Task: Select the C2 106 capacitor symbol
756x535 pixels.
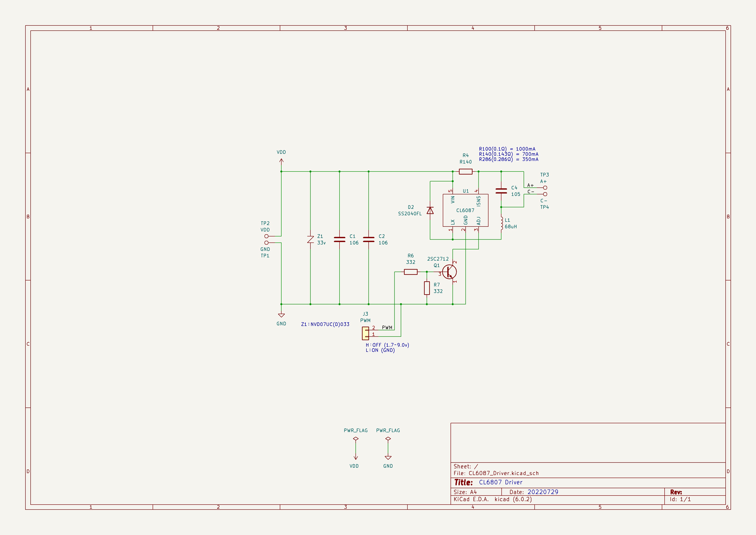Action: [x=368, y=239]
